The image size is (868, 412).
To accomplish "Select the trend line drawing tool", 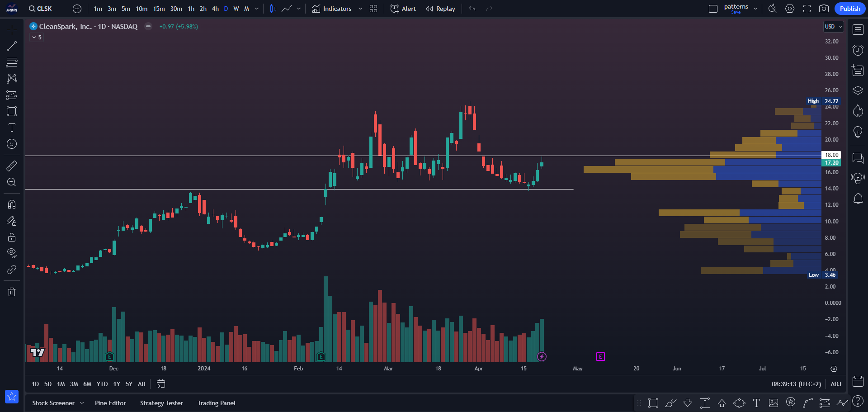I will pos(12,46).
